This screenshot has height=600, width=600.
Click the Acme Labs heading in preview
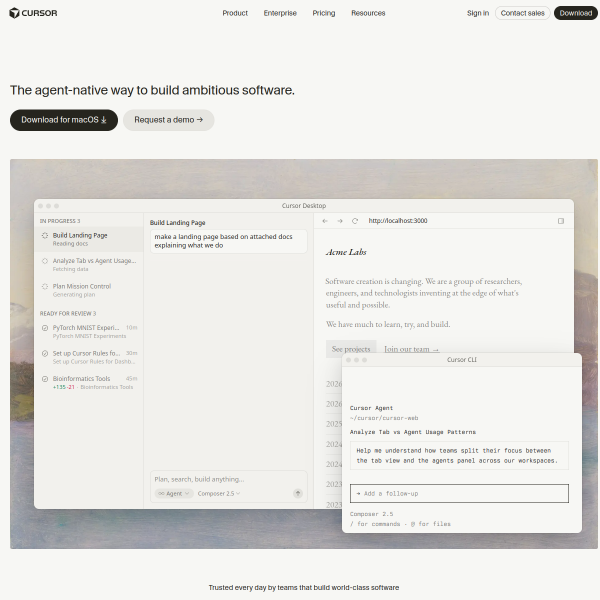[346, 252]
